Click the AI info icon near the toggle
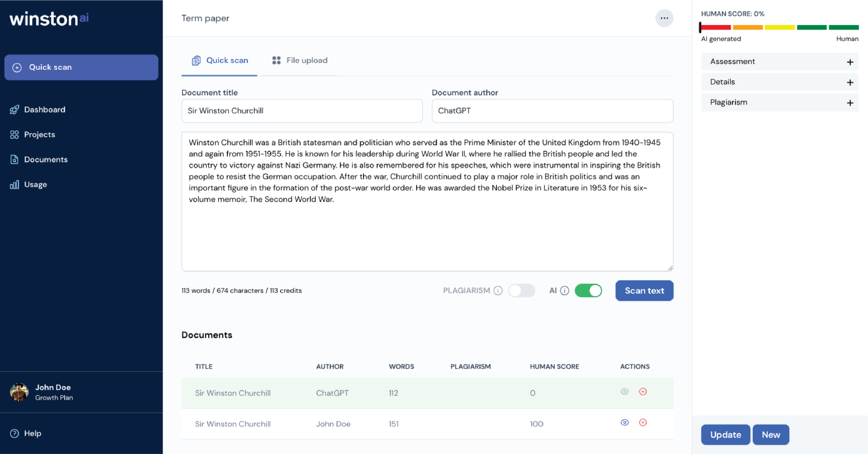The height and width of the screenshot is (454, 868). (565, 290)
